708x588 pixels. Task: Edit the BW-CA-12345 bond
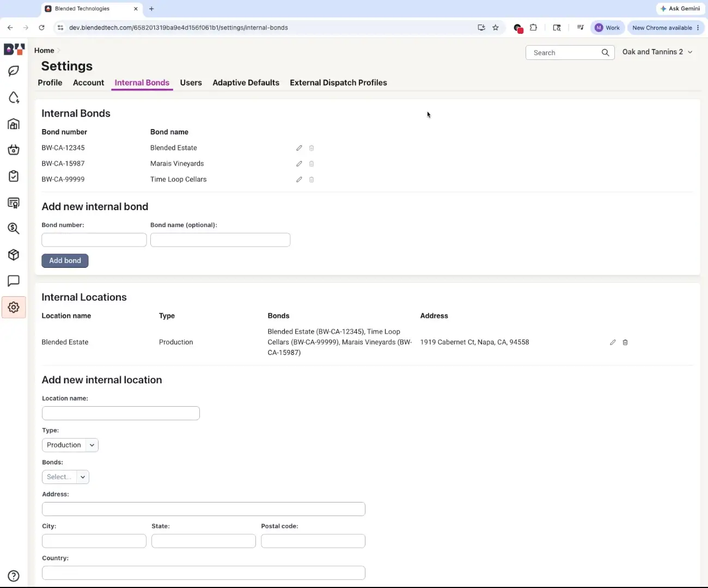[x=299, y=148]
